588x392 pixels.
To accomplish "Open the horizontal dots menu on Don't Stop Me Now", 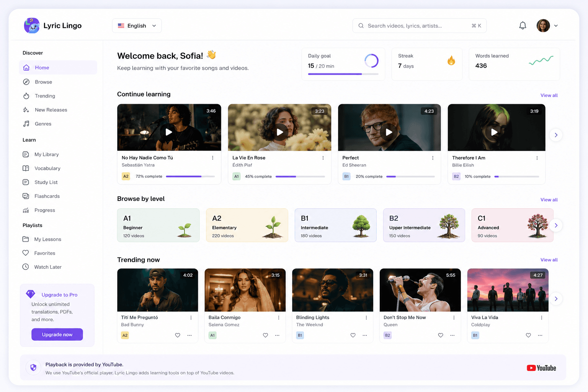I will pos(452,335).
